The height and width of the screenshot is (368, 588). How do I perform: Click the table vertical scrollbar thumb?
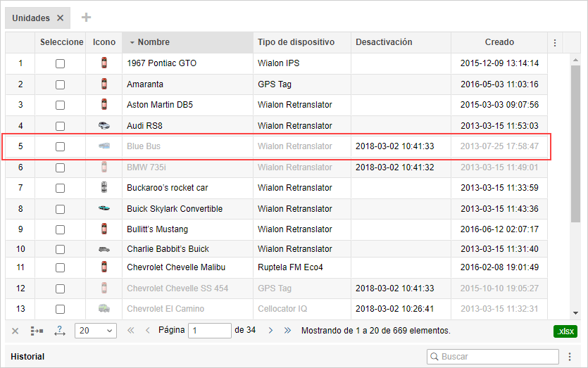(x=575, y=144)
